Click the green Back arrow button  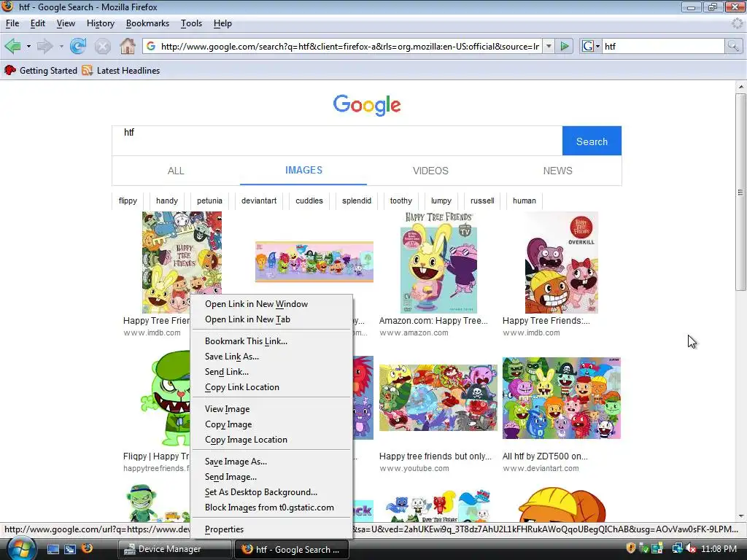click(13, 46)
